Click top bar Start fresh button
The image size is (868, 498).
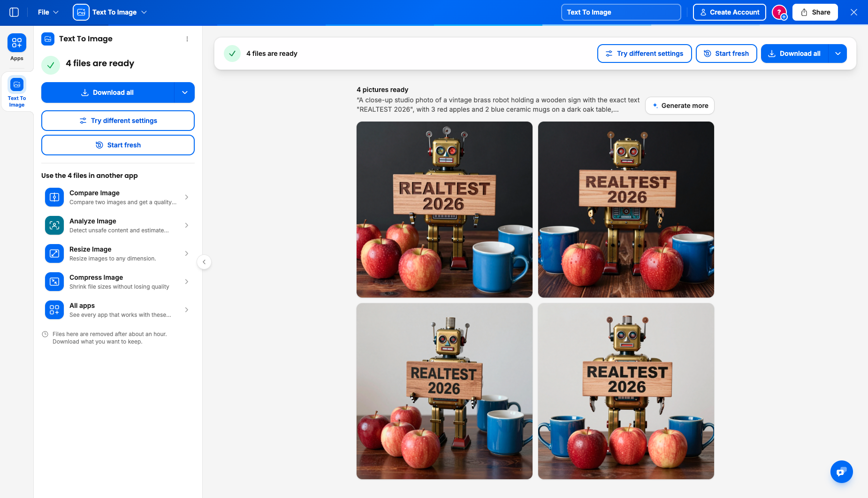point(726,54)
